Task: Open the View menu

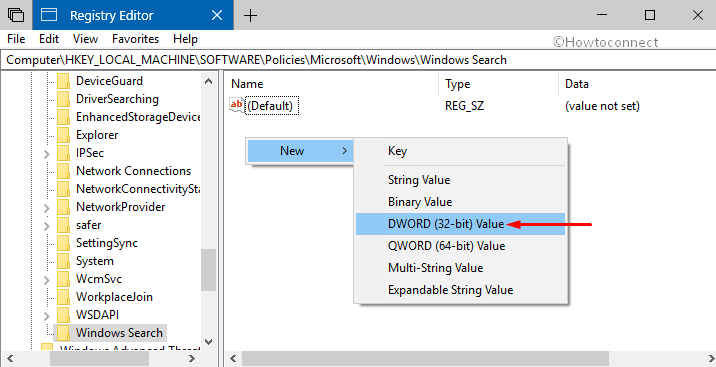Action: 85,39
